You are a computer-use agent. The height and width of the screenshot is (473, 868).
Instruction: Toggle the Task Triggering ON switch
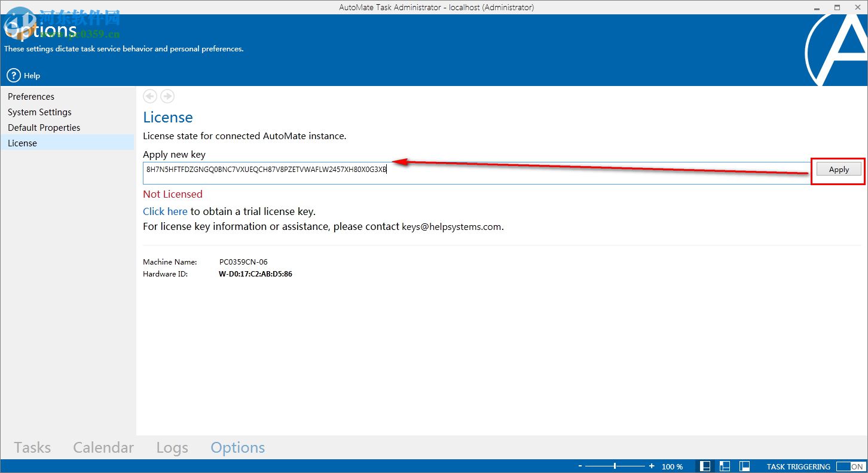click(851, 466)
